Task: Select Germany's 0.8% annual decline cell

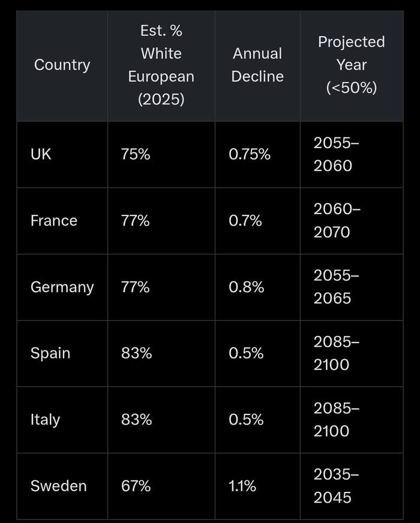Action: click(246, 287)
